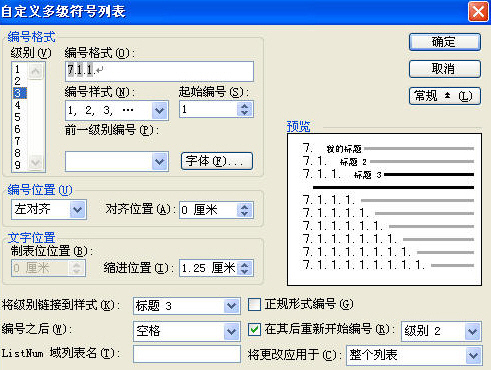Click into the 对齐位置 field
Viewport: 491px width, 370px height.
click(x=209, y=210)
